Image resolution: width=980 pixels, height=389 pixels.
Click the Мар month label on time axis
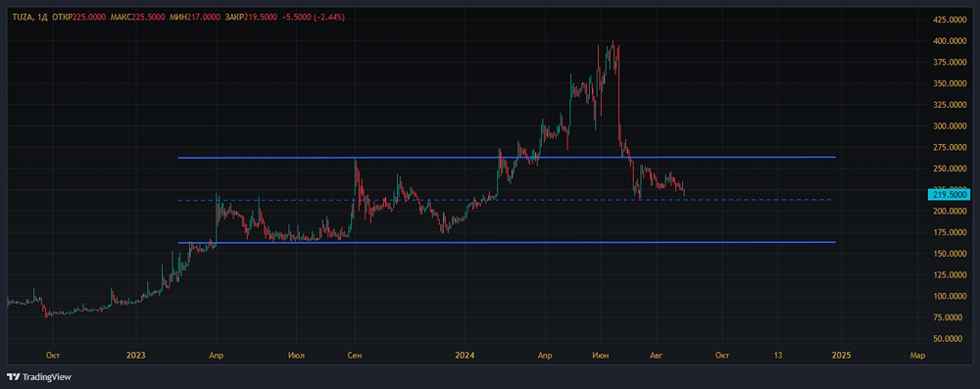(917, 356)
